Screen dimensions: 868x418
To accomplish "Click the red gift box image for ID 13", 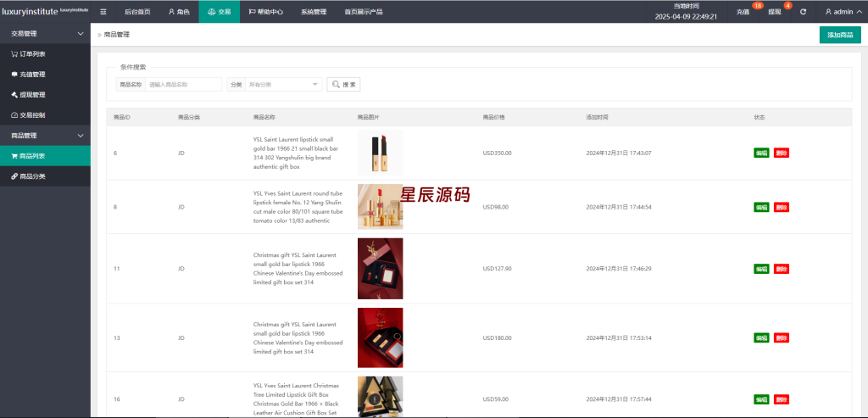I will (381, 337).
